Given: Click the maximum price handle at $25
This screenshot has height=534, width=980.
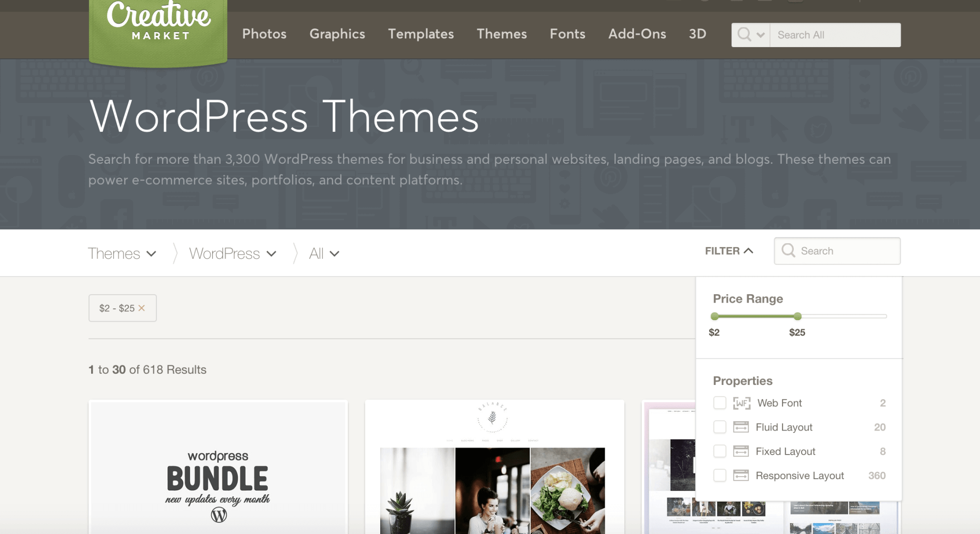Looking at the screenshot, I should (x=798, y=316).
